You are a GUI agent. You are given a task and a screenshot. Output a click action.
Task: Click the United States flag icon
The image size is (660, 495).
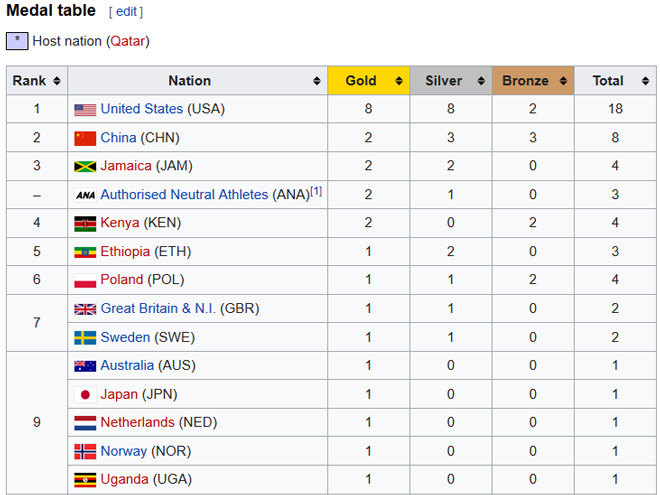pos(85,109)
